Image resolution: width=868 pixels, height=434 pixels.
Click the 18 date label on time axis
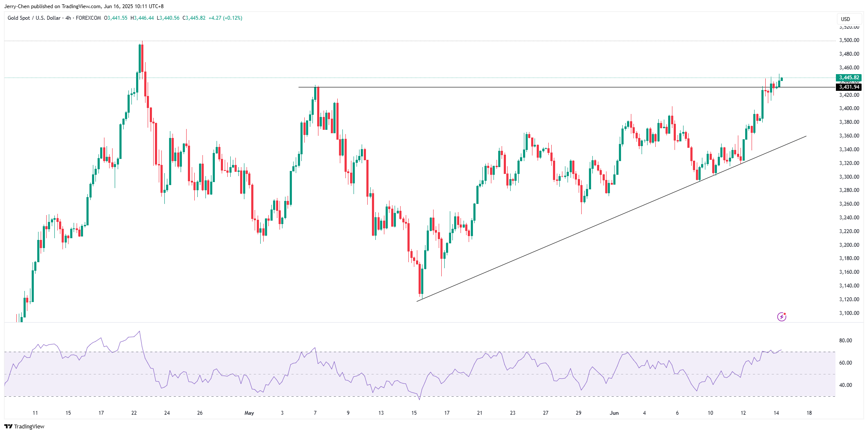809,413
